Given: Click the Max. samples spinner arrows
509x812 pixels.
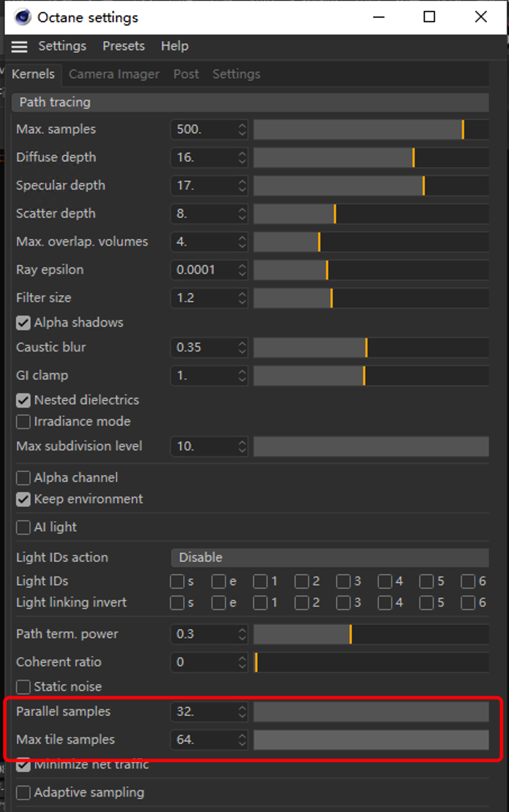Looking at the screenshot, I should pos(242,129).
